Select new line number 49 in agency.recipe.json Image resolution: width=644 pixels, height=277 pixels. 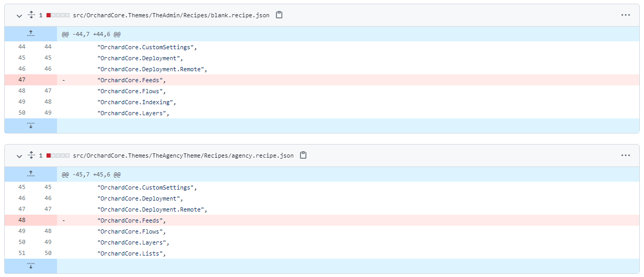click(x=48, y=242)
